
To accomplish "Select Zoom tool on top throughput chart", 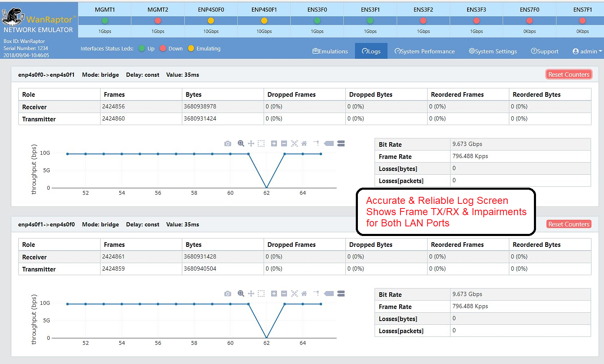I will tap(241, 143).
